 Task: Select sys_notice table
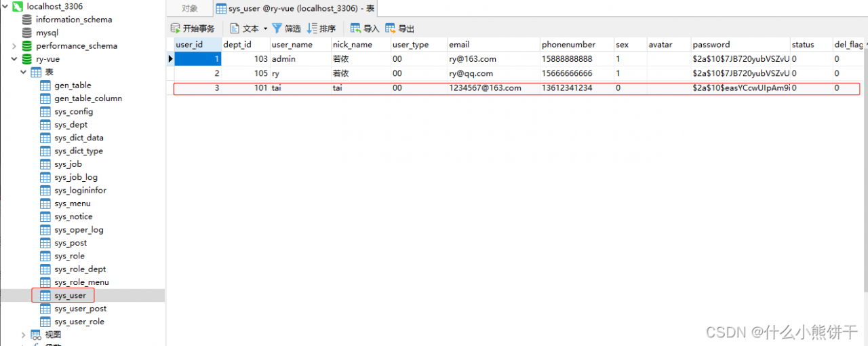[x=73, y=216]
